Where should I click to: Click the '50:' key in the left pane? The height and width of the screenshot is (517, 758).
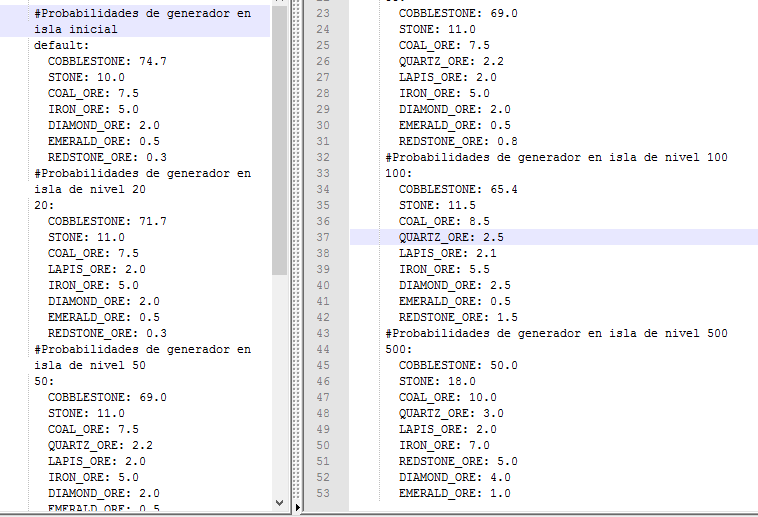pos(44,381)
